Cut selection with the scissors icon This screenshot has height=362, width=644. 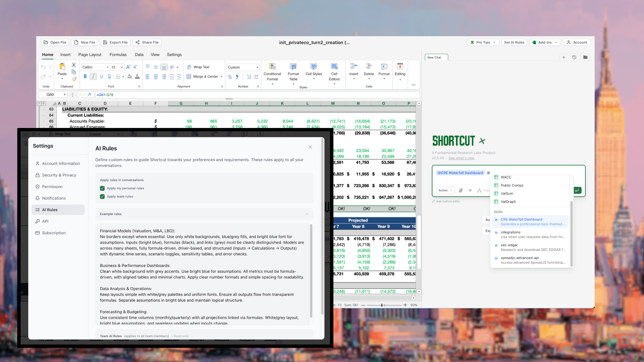click(x=74, y=65)
